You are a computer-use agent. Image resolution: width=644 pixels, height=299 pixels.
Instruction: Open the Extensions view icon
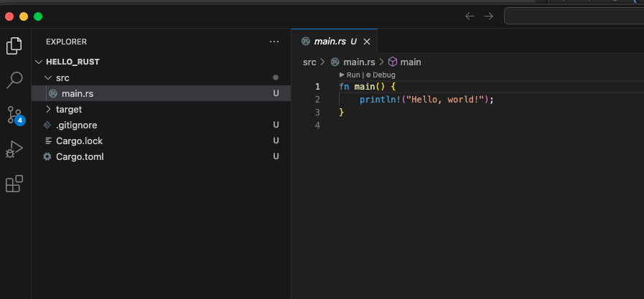click(14, 184)
